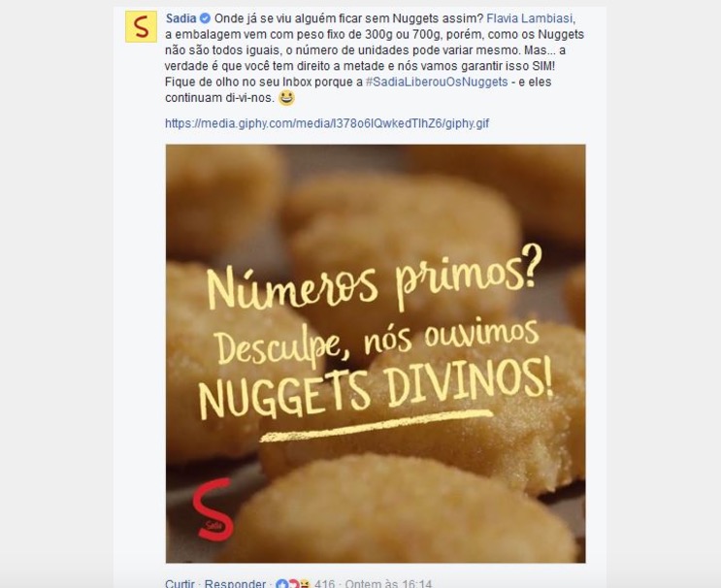This screenshot has width=721, height=588.
Task: Click the blue verified badge next to Sadia
Action: (205, 18)
